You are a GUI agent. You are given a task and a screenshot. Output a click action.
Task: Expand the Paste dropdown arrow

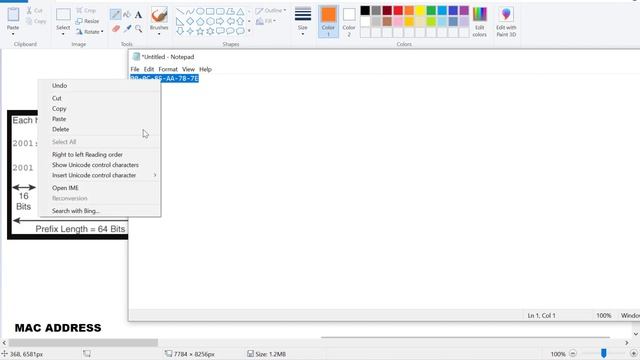pos(13,33)
